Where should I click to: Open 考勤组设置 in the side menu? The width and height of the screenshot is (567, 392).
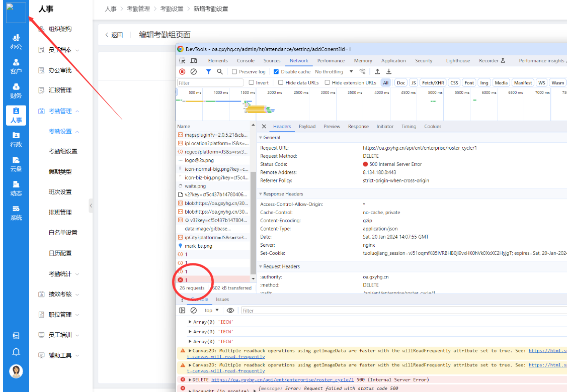pyautogui.click(x=63, y=151)
